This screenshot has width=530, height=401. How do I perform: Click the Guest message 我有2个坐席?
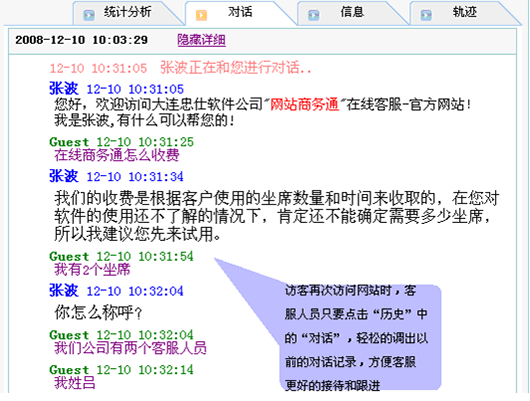(92, 270)
